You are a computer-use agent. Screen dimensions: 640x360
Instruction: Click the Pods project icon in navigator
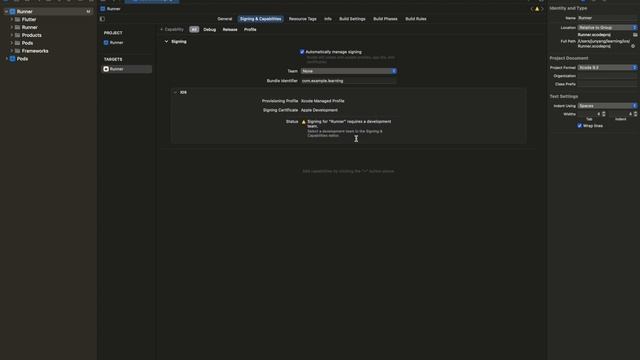click(x=13, y=59)
